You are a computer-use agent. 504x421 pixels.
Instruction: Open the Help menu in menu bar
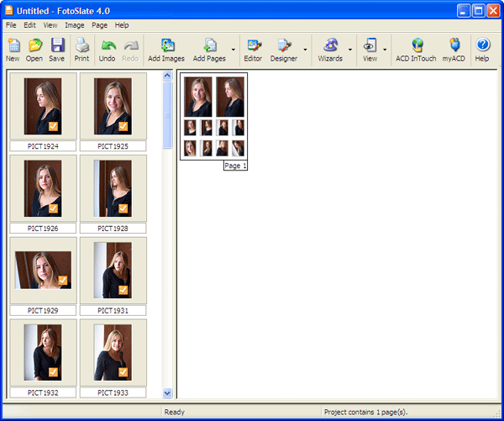[122, 25]
